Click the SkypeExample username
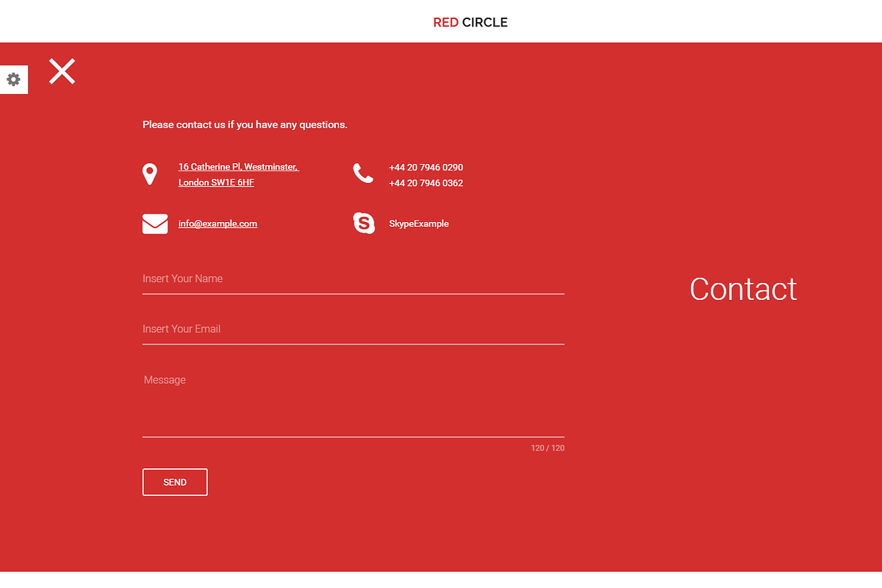The height and width of the screenshot is (588, 882). [x=419, y=223]
